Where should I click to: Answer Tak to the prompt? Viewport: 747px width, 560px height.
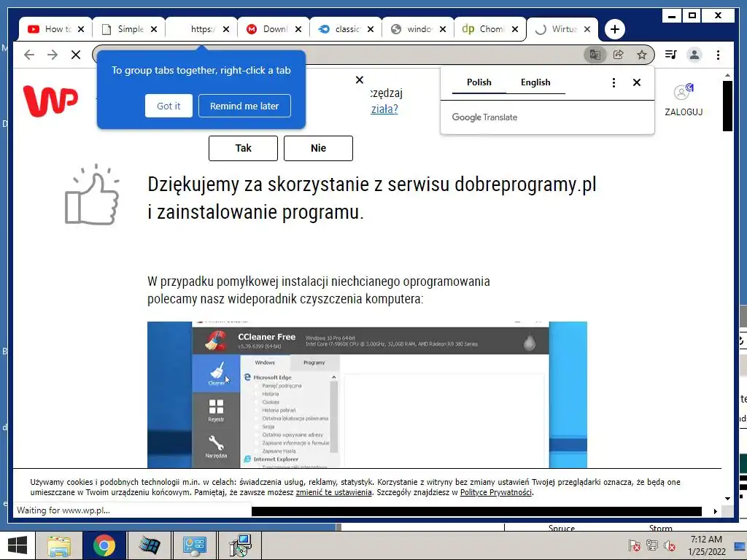click(x=243, y=148)
